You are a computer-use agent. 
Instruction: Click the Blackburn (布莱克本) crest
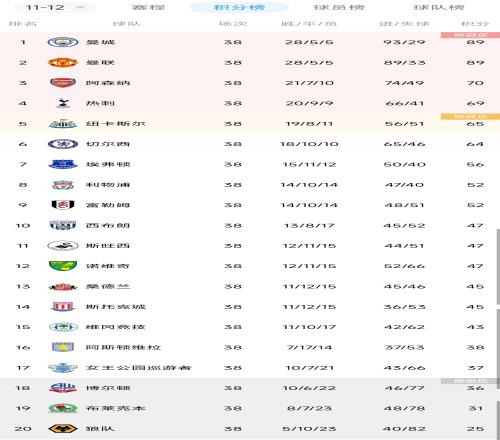coord(63,408)
